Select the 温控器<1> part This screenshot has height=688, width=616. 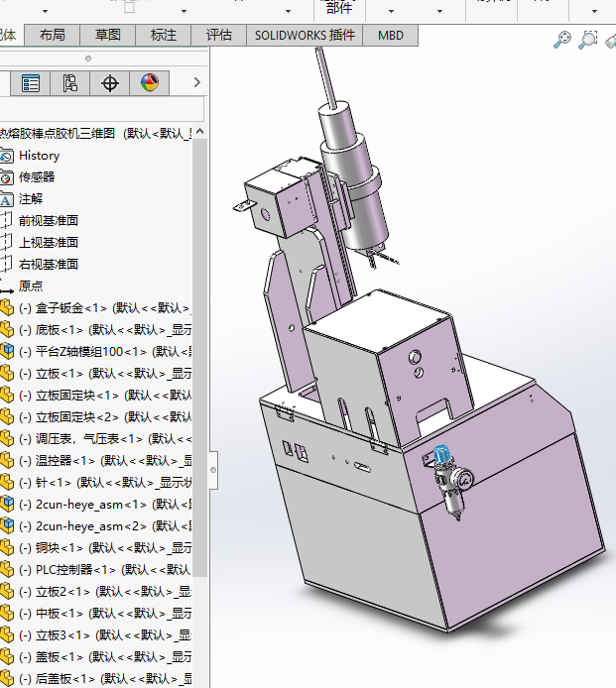105,461
